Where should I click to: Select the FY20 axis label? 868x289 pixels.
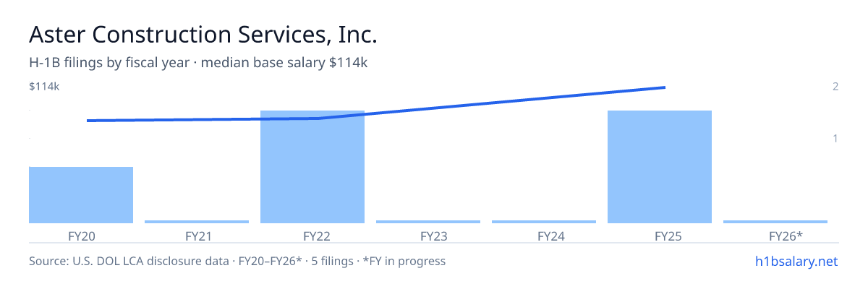[81, 236]
